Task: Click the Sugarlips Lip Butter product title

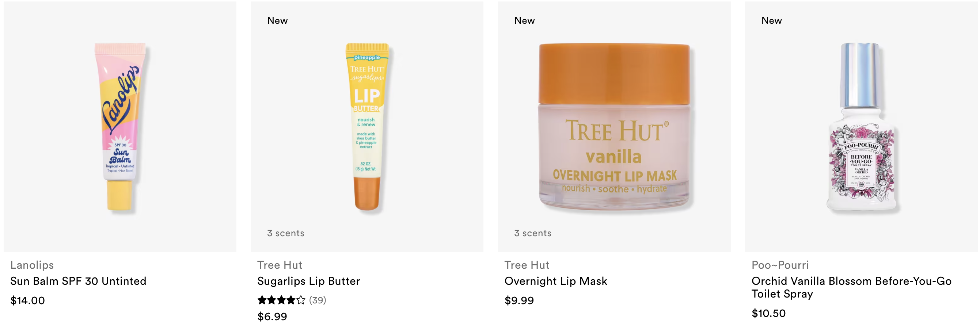Action: (x=308, y=281)
